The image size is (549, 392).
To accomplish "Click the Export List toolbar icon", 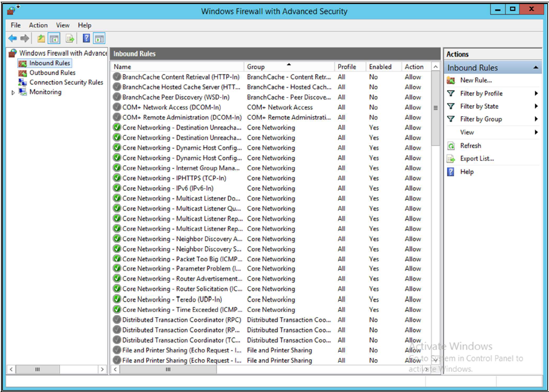I will pos(70,39).
